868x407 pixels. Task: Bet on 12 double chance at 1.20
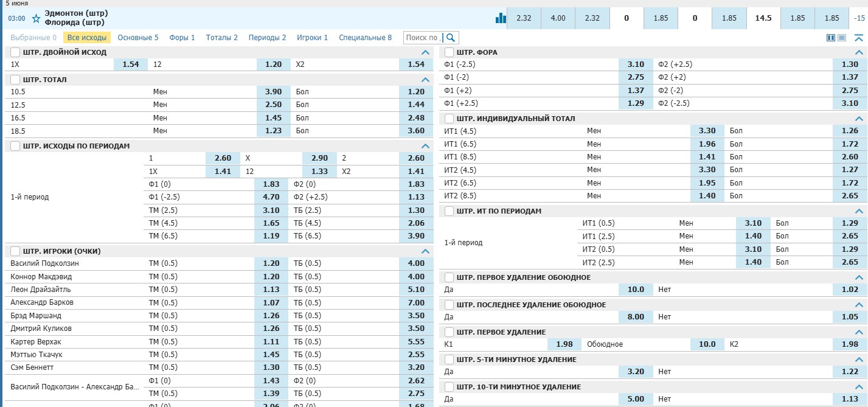pyautogui.click(x=274, y=64)
